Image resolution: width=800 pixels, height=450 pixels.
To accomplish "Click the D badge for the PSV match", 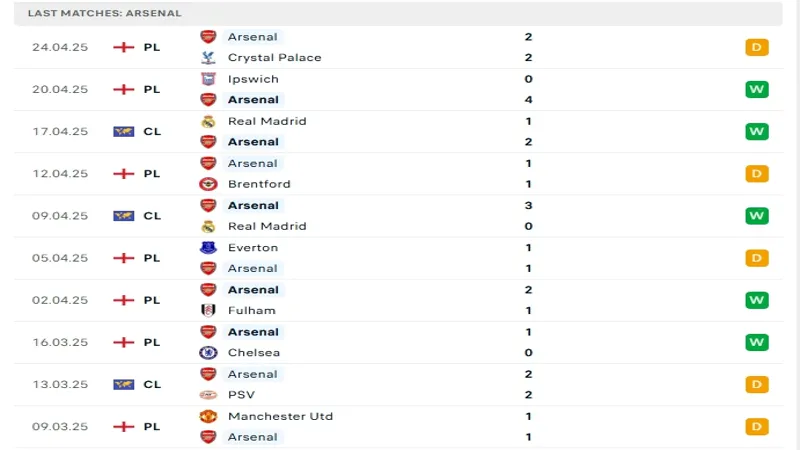I will pos(756,384).
